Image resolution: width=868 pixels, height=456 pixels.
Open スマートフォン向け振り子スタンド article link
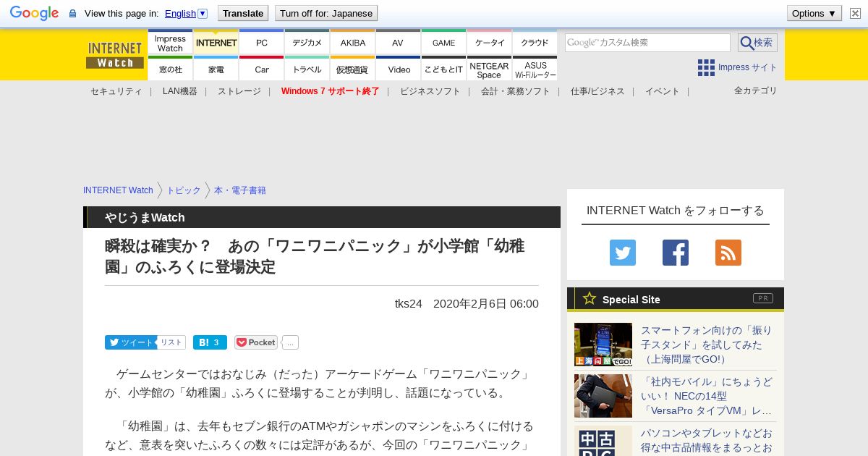pyautogui.click(x=705, y=345)
